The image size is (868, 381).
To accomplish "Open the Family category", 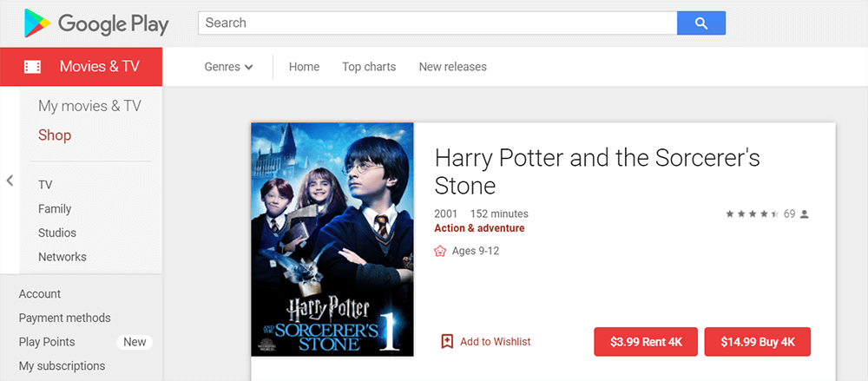I will [x=55, y=209].
